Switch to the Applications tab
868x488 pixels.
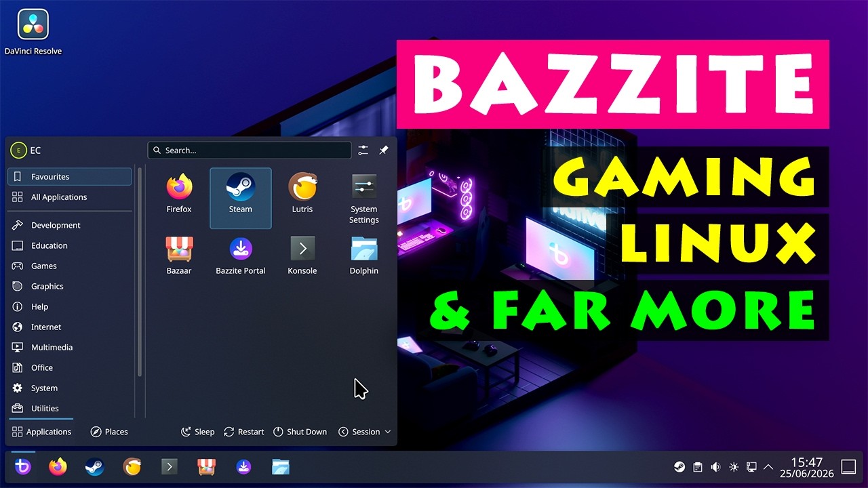(41, 432)
